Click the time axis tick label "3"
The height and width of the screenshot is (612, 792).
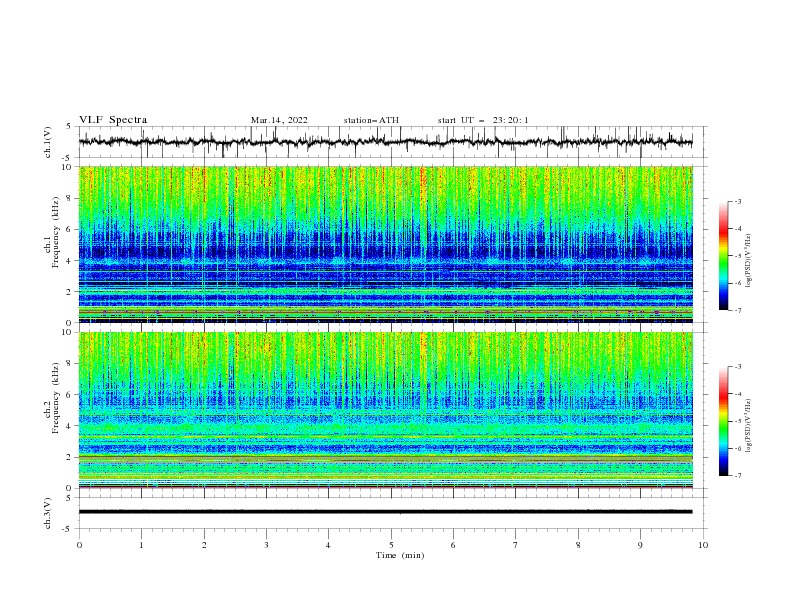(266, 545)
